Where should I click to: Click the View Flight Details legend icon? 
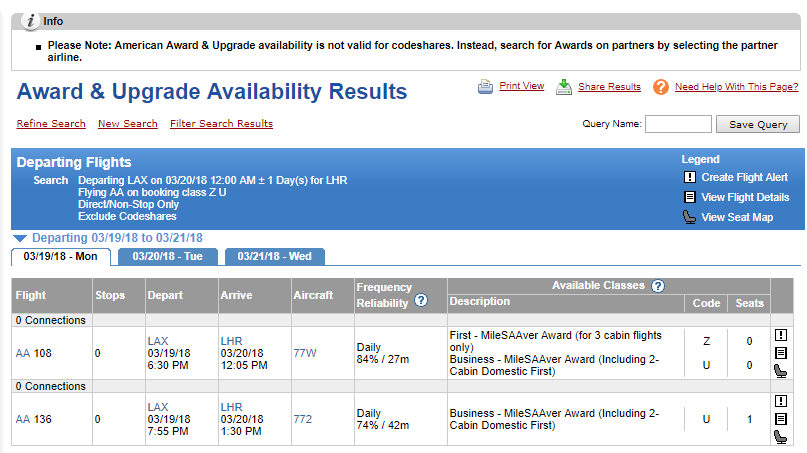pyautogui.click(x=689, y=197)
